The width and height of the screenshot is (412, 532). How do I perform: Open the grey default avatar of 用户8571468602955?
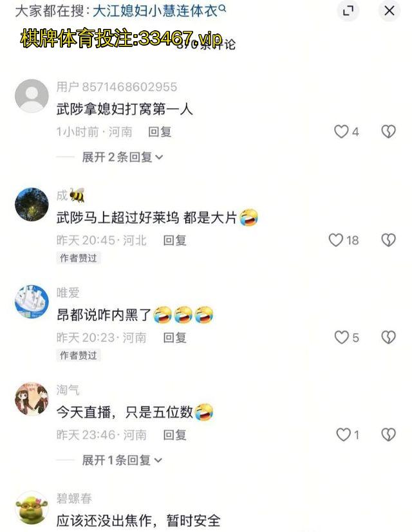[32, 96]
